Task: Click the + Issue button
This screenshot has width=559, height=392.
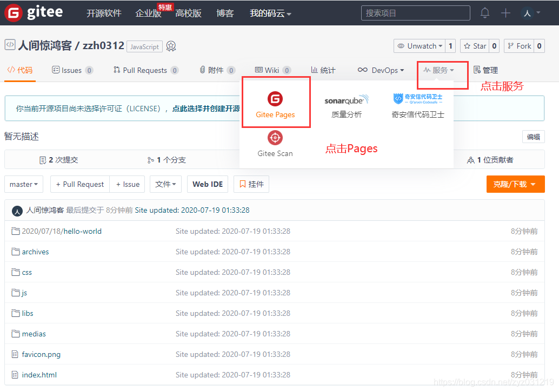Action: click(127, 184)
